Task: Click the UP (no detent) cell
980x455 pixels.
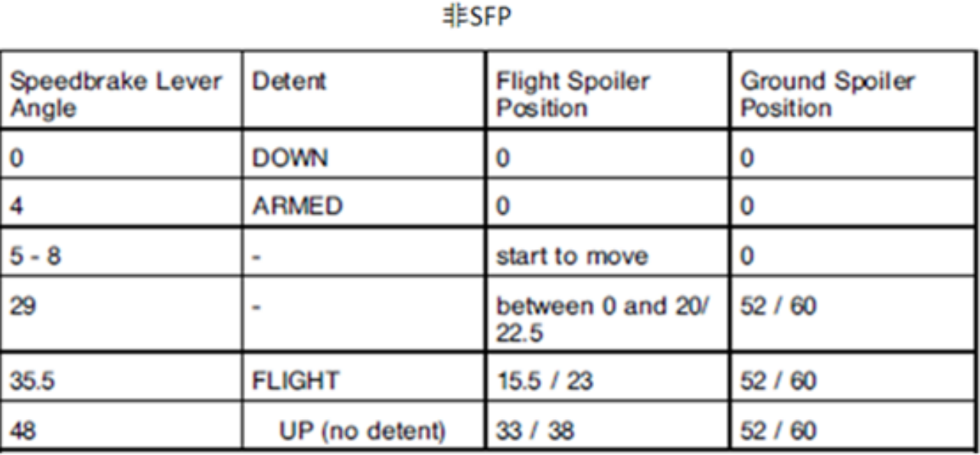Action: [362, 430]
